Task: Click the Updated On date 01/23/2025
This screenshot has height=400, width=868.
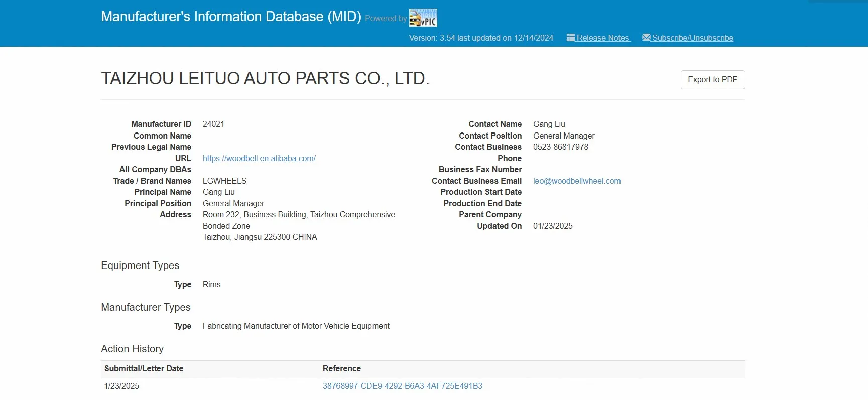Action: 552,226
